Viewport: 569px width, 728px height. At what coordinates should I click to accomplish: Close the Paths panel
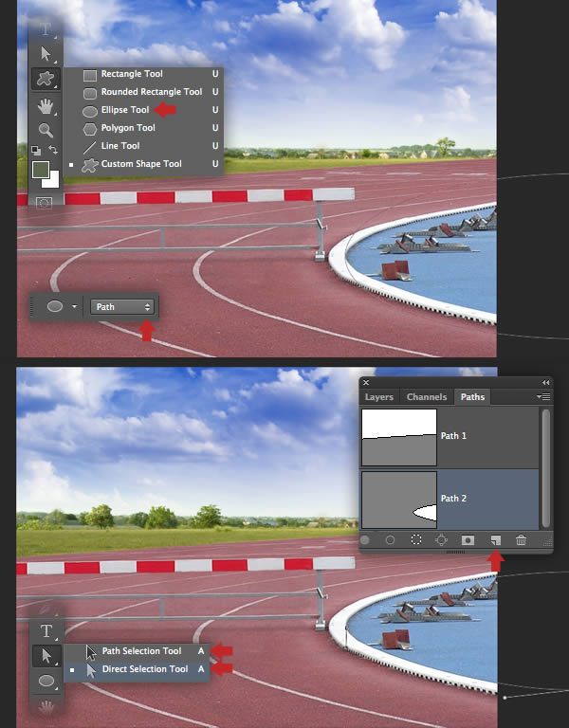coord(366,382)
